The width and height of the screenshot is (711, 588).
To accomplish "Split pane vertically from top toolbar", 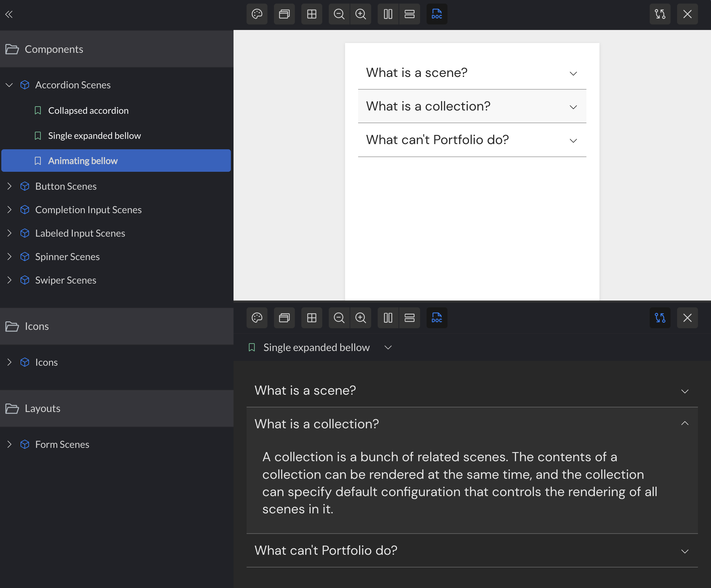I will 388,14.
